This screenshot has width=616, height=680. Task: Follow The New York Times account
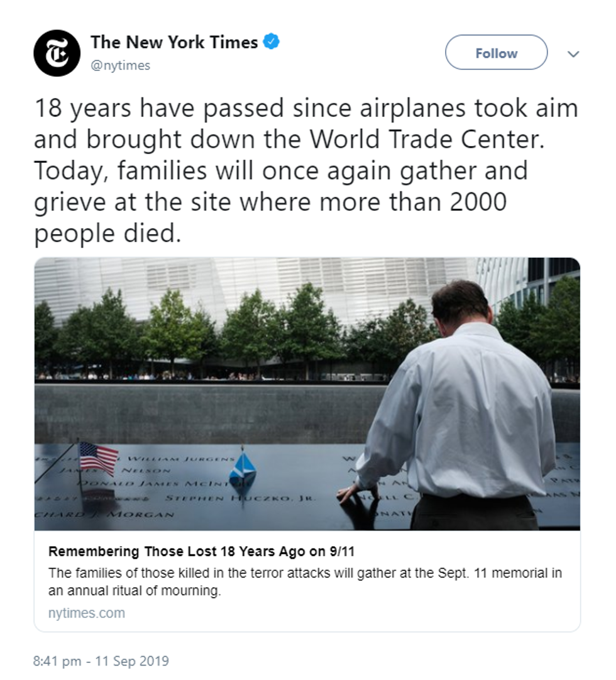[x=497, y=52]
